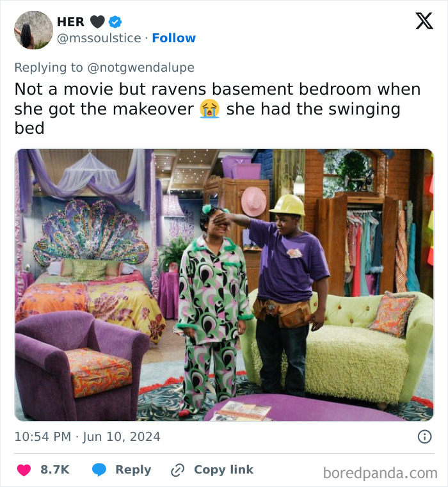This screenshot has width=448, height=487.
Task: Open the 10:54 PM Jun 10, 2024 timestamp
Action: click(87, 437)
